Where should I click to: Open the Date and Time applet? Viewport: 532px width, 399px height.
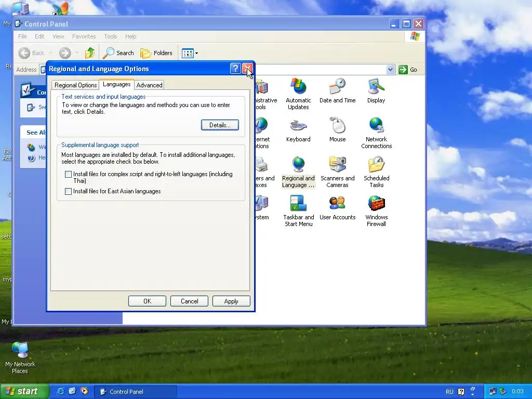coord(337,90)
